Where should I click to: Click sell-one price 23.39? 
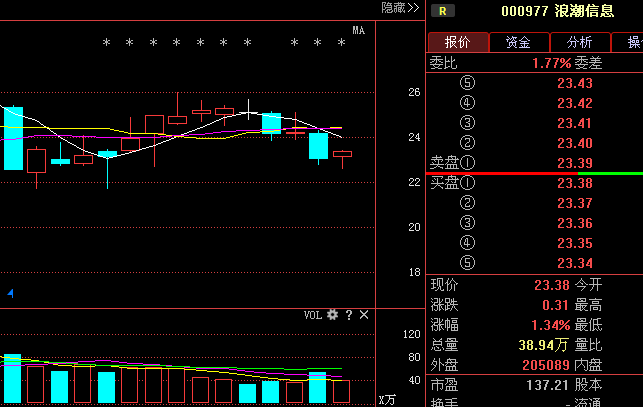tap(575, 163)
